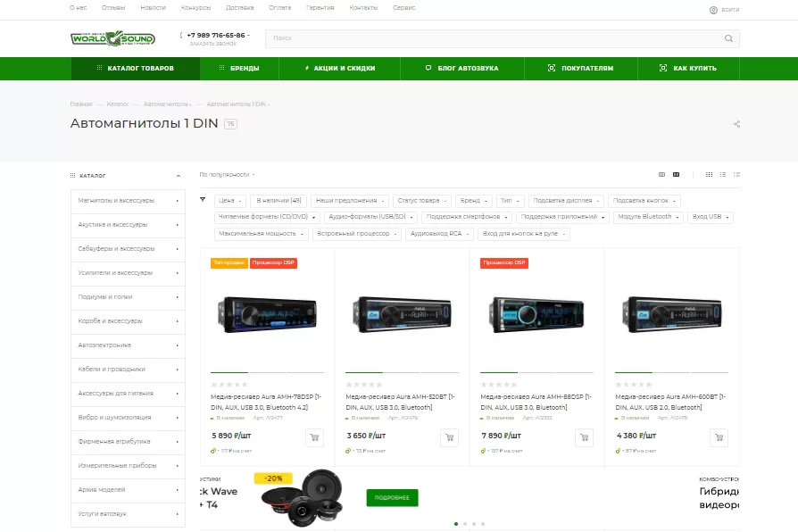This screenshot has width=798, height=532.
Task: Open the 'Контакты' top link
Action: [x=363, y=8]
